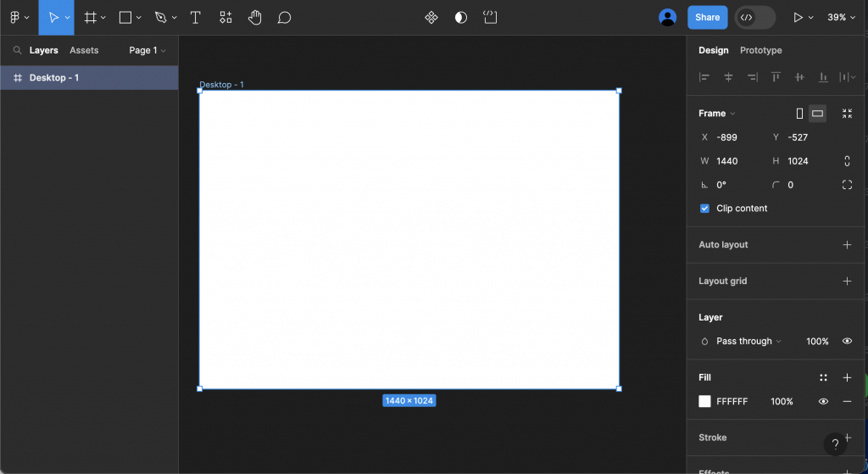Image resolution: width=868 pixels, height=474 pixels.
Task: Click the Share button
Action: click(x=708, y=18)
